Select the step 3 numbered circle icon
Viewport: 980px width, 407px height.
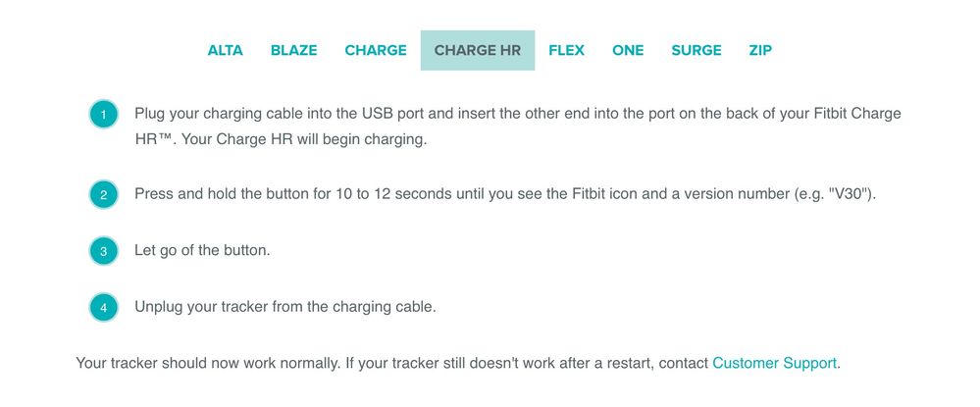(103, 251)
